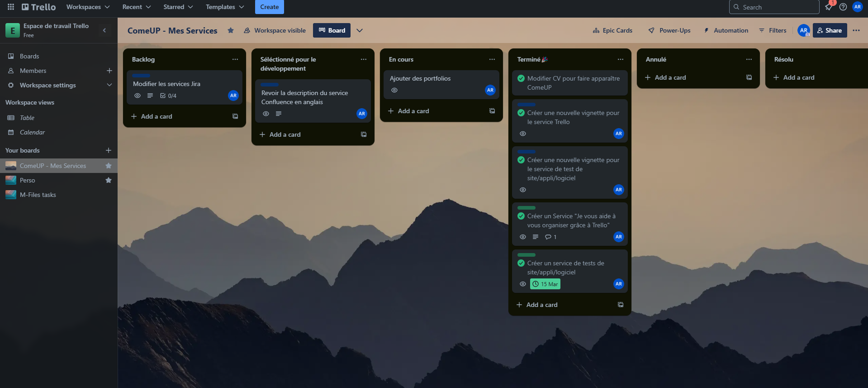Open En cours list actions menu
Viewport: 868px width, 388px height.
point(492,59)
